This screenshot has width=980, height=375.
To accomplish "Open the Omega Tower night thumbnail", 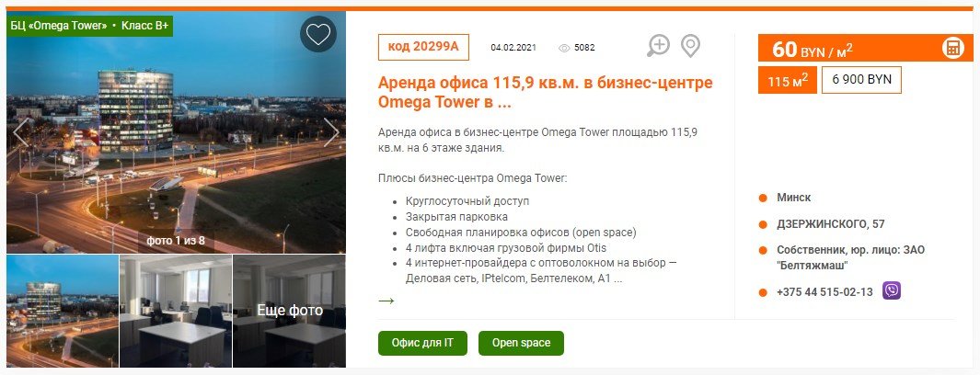I will click(x=63, y=311).
